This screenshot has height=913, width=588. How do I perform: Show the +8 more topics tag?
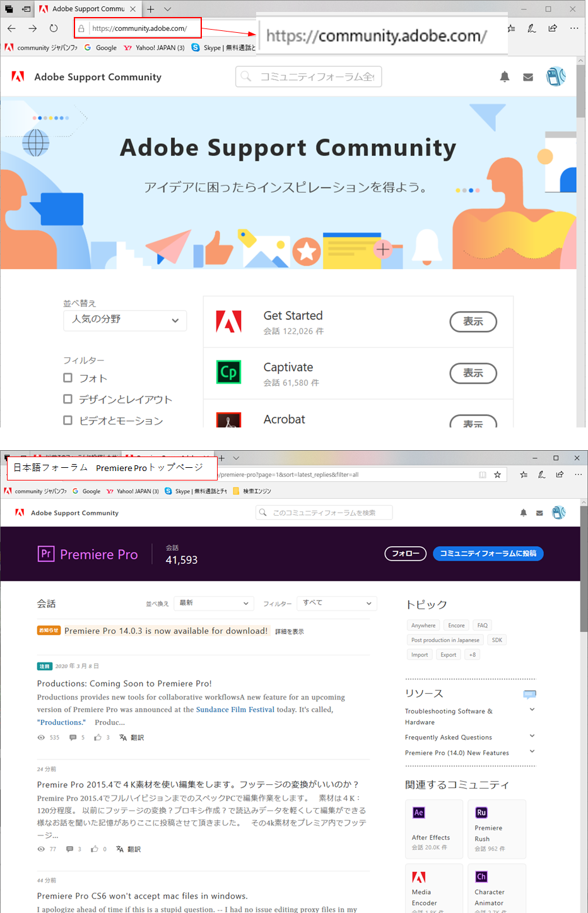[x=473, y=655]
